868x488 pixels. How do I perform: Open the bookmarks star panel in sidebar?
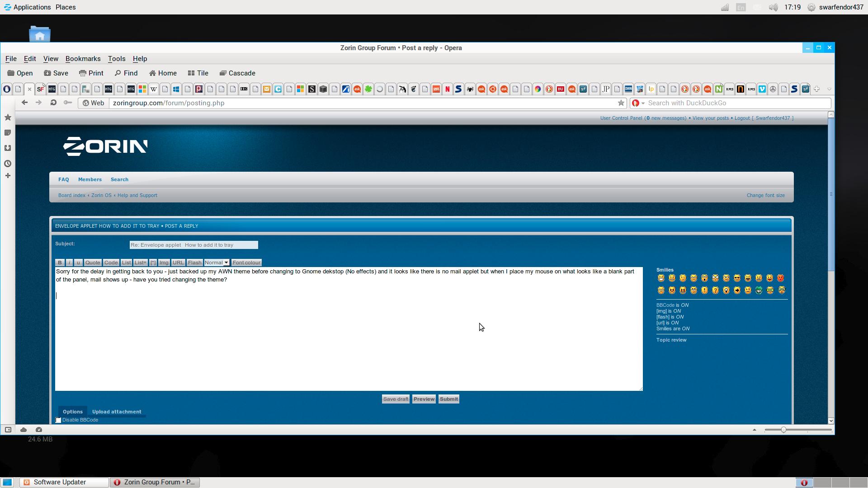point(8,117)
